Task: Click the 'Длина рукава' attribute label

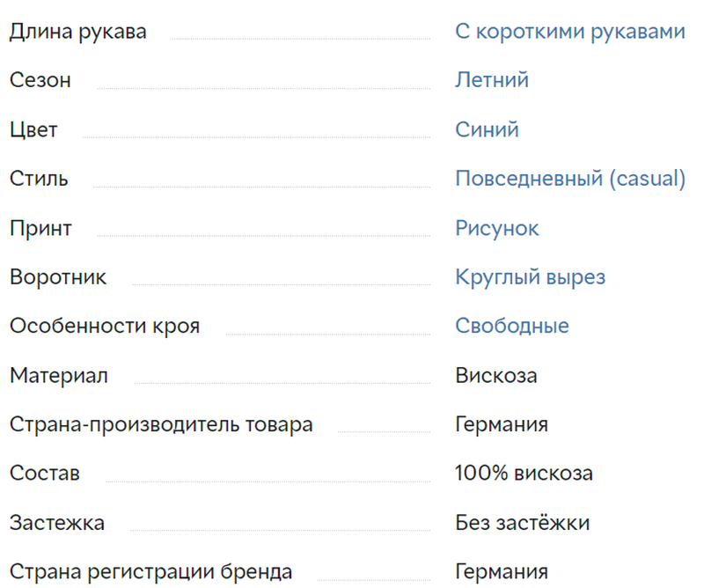Action: (78, 33)
